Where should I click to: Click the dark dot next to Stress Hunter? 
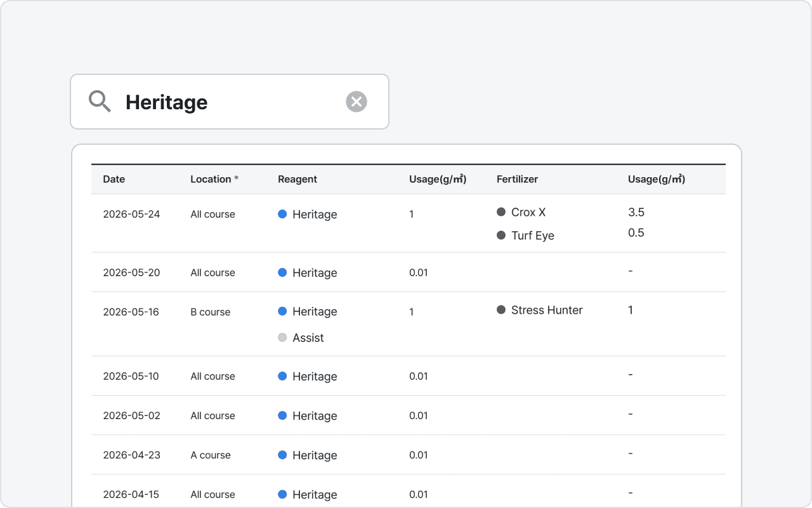[x=501, y=310]
